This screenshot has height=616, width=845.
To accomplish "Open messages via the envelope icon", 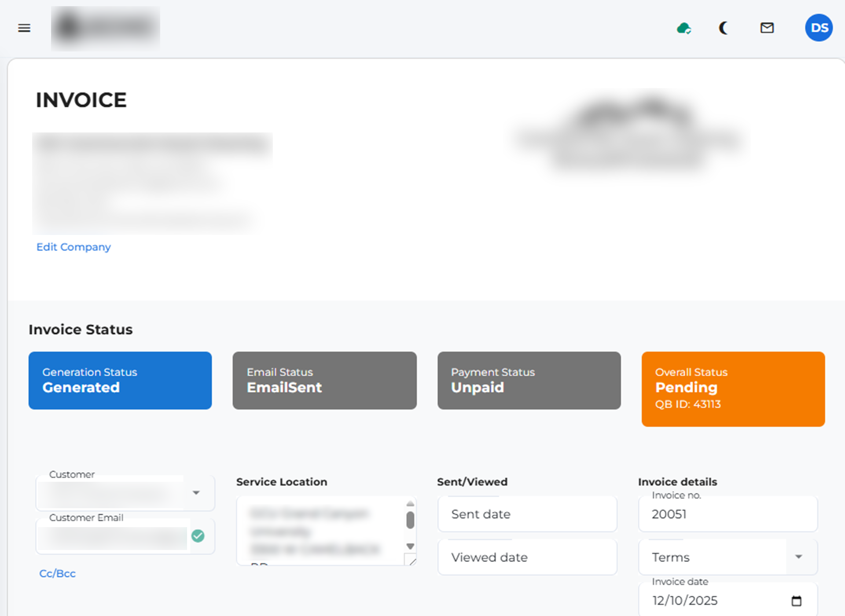I will 767,28.
